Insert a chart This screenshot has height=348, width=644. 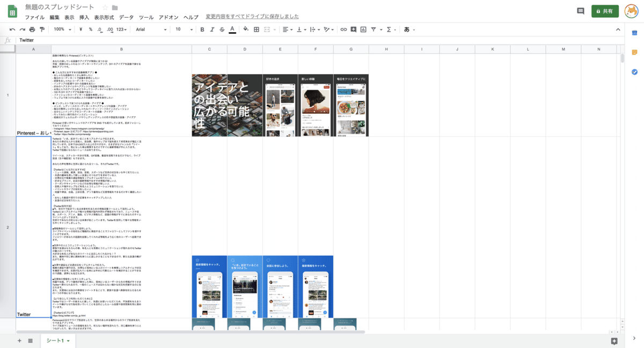click(x=363, y=29)
